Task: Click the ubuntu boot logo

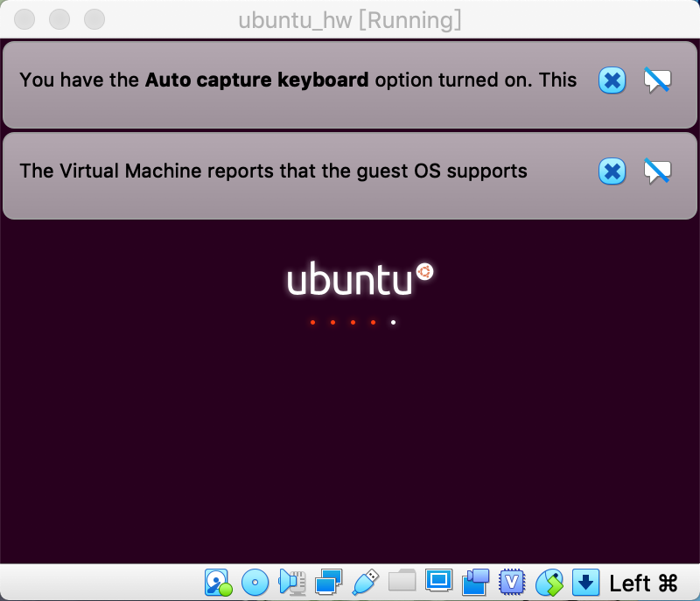Action: (360, 279)
